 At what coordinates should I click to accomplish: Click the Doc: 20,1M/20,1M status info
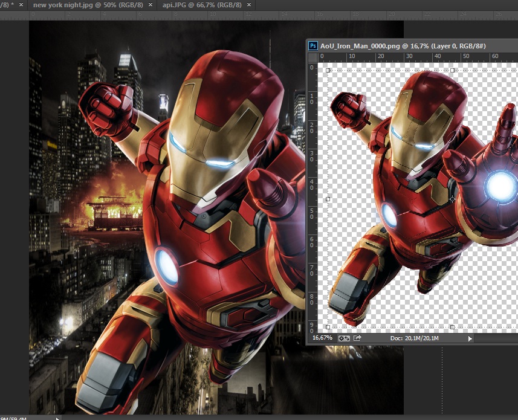tap(414, 338)
